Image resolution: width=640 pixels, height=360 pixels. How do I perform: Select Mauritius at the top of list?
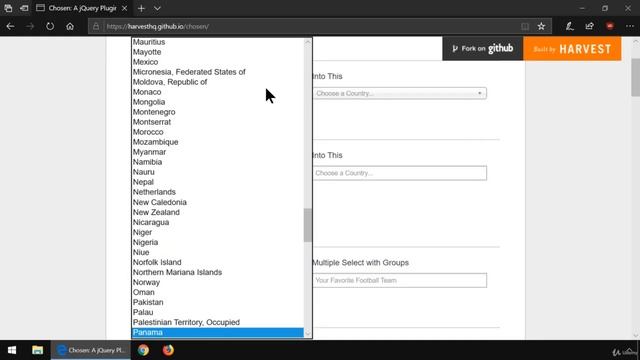[218, 42]
